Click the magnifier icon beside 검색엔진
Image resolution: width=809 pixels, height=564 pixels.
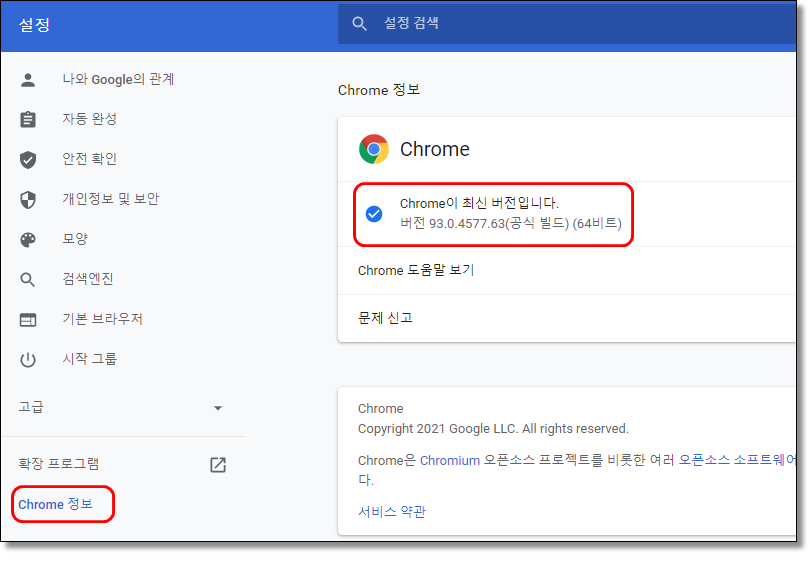pyautogui.click(x=28, y=280)
